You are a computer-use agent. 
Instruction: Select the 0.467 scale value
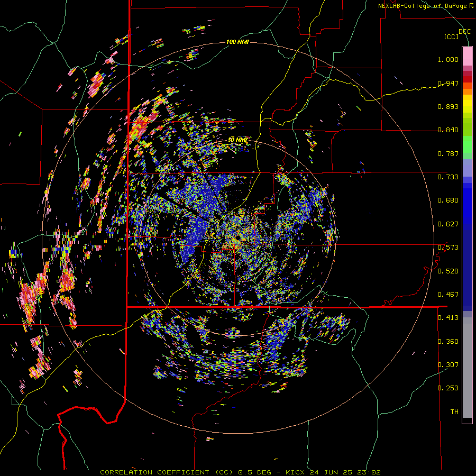click(448, 295)
